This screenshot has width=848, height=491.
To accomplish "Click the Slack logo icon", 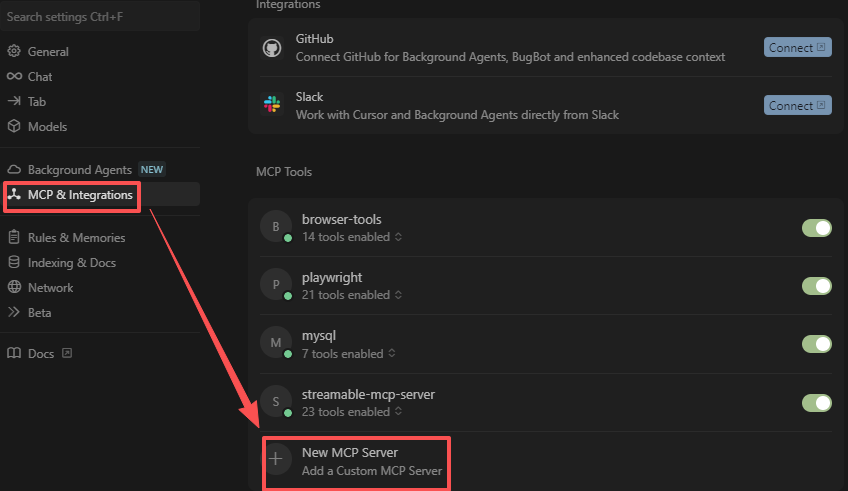I will pos(272,104).
